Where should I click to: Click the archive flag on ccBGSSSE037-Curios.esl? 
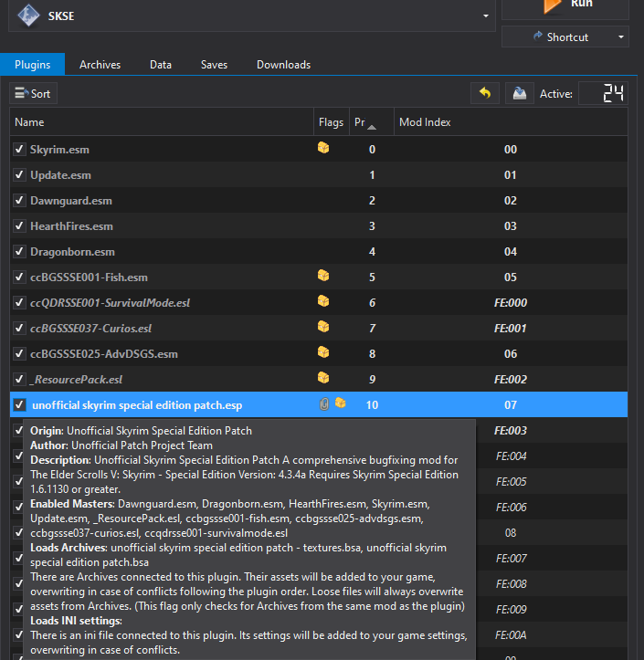pos(323,327)
